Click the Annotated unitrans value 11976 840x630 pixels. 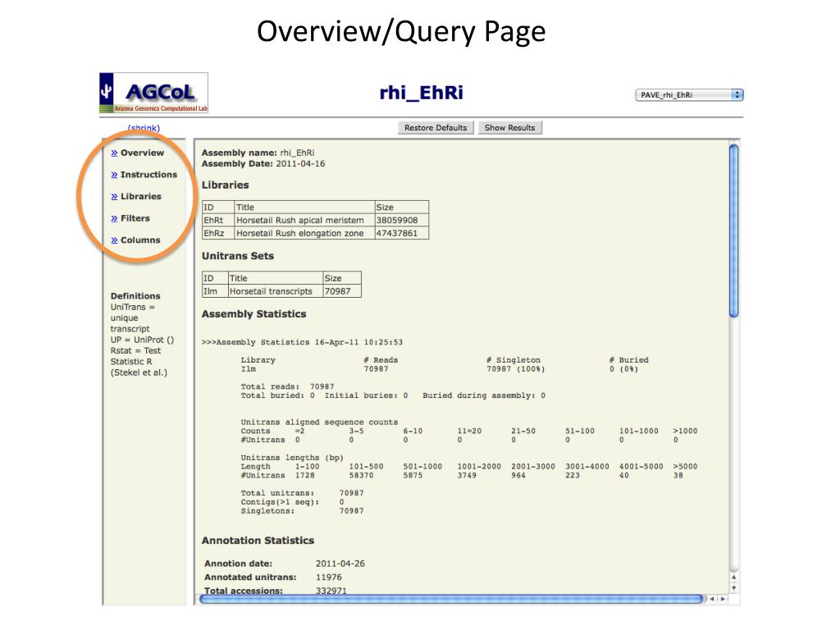tap(328, 577)
